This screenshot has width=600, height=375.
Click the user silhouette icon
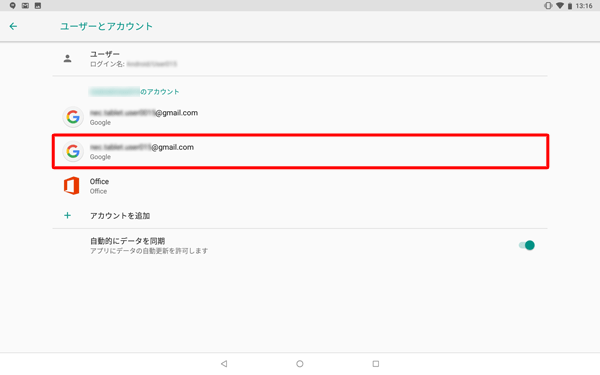pyautogui.click(x=67, y=59)
